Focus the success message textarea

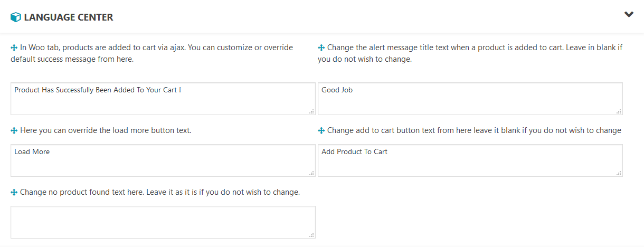(163, 99)
